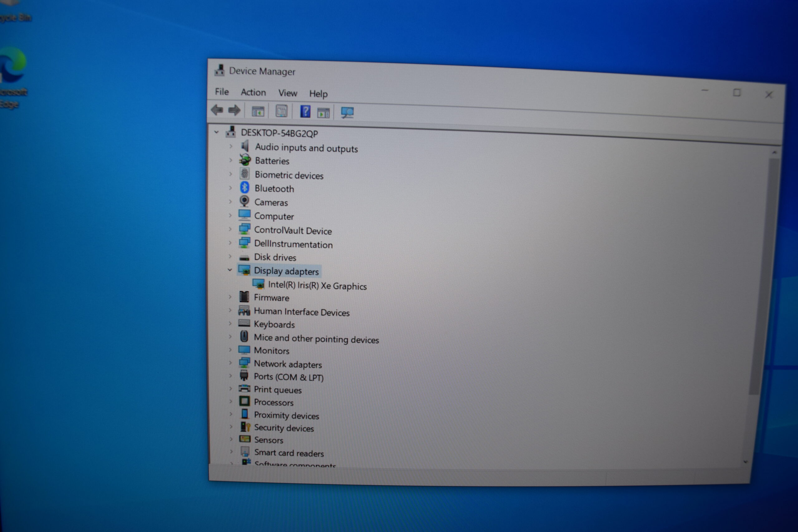Click Scan for hardware changes icon
798x532 pixels.
(x=347, y=113)
